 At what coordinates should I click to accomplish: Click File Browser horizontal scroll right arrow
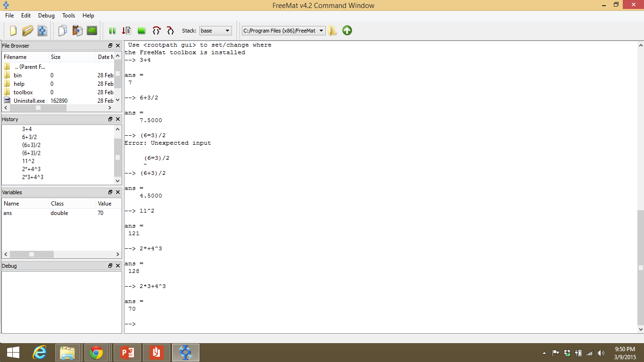pos(110,107)
